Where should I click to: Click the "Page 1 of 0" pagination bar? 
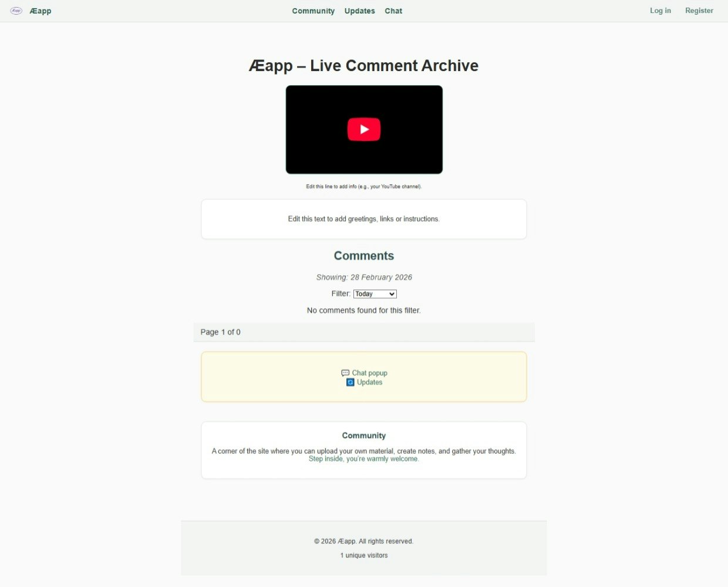tap(221, 332)
